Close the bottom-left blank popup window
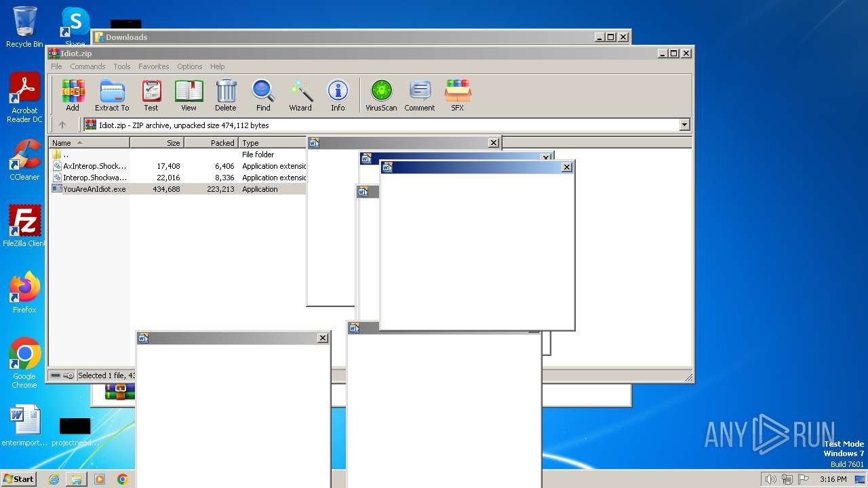 click(x=323, y=338)
